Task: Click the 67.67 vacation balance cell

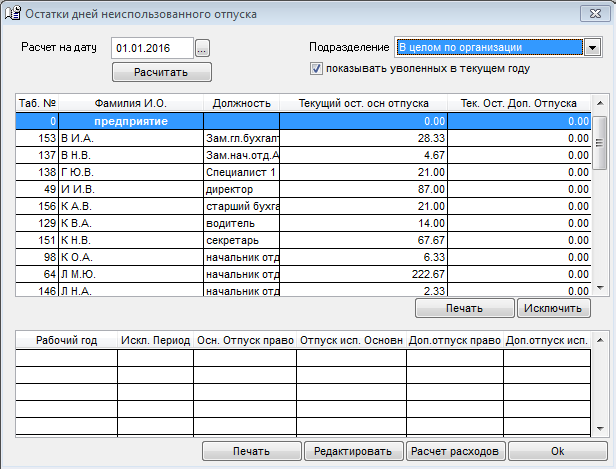Action: click(x=363, y=240)
